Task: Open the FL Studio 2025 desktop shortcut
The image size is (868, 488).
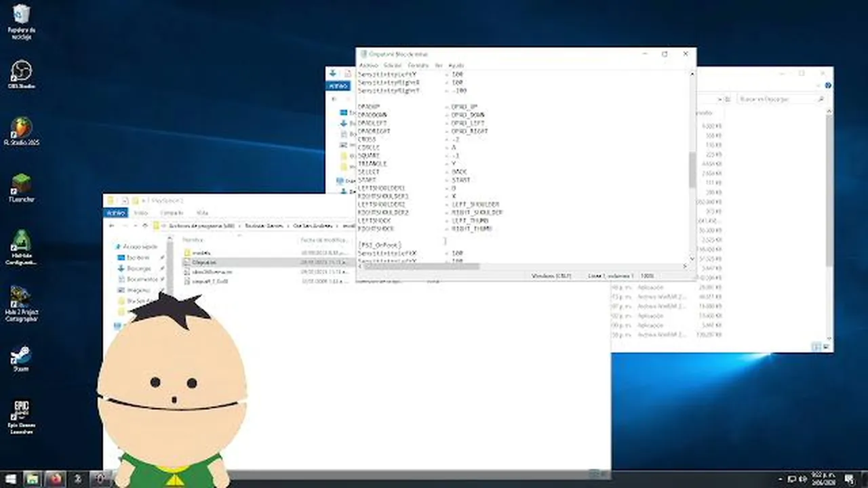Action: tap(22, 131)
